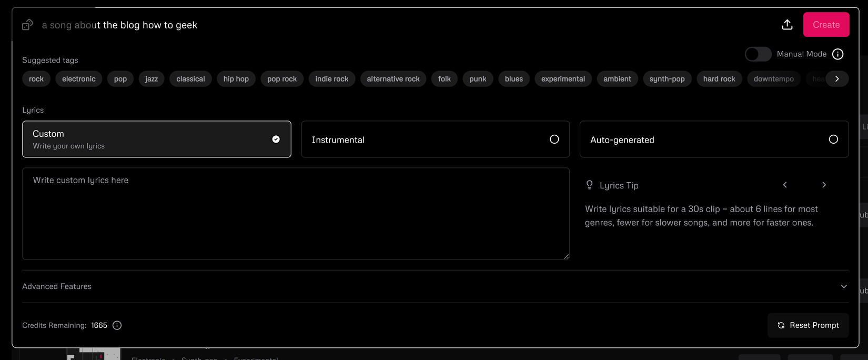The width and height of the screenshot is (868, 360).
Task: Add the indie rock tag
Action: point(332,79)
